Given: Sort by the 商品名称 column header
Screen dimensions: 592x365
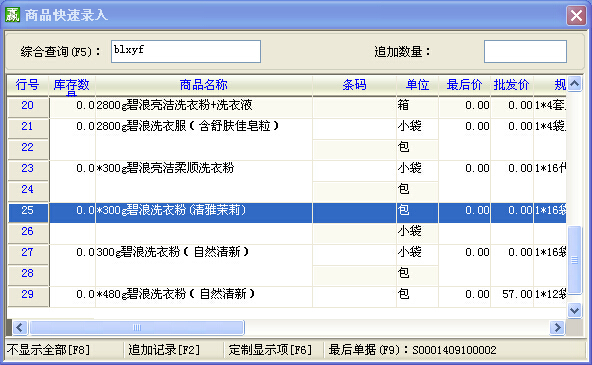Looking at the screenshot, I should coord(204,85).
